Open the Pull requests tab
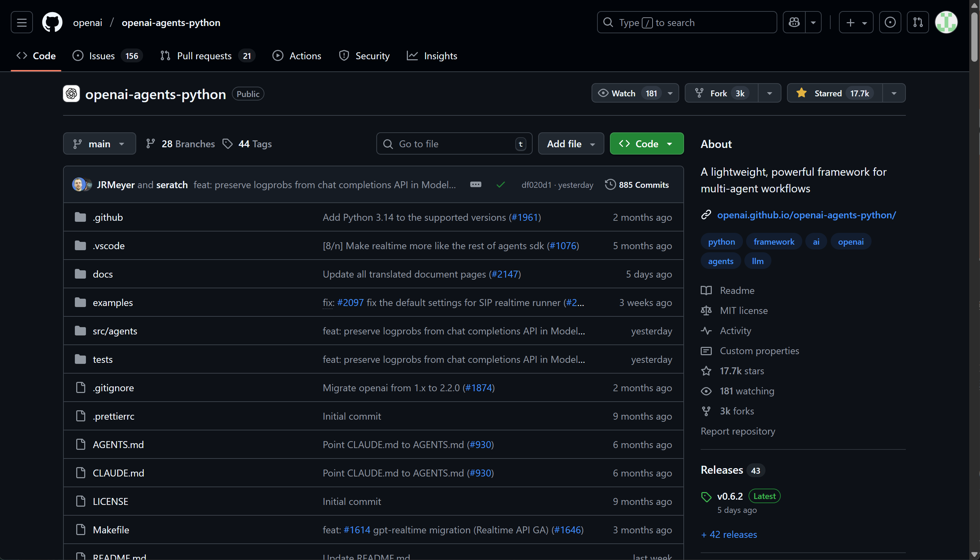 click(207, 56)
